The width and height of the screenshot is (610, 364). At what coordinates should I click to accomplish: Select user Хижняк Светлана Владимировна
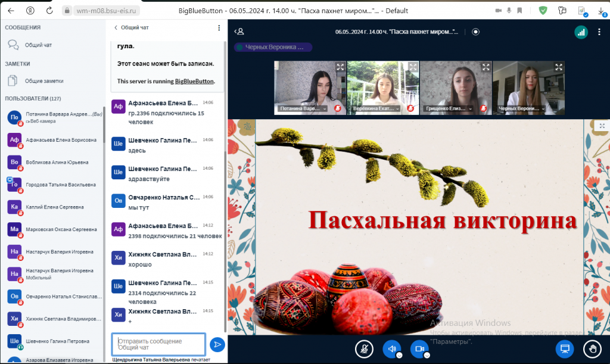54,319
